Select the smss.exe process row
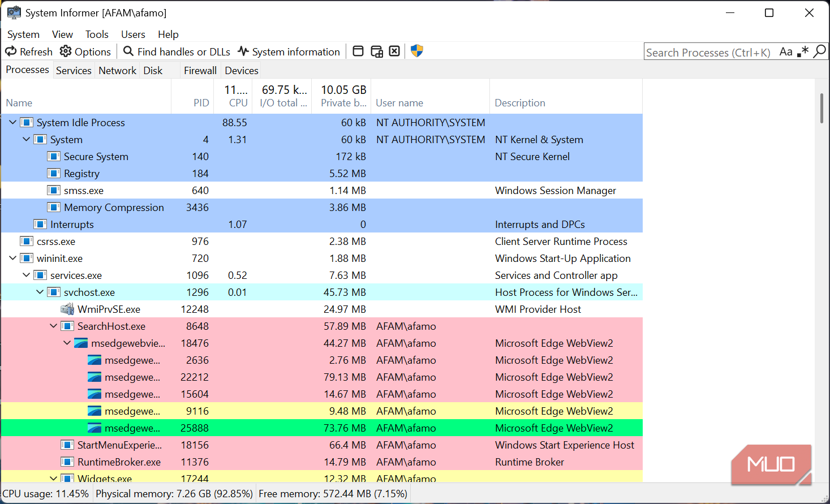Viewport: 830px width, 504px height. (321, 190)
